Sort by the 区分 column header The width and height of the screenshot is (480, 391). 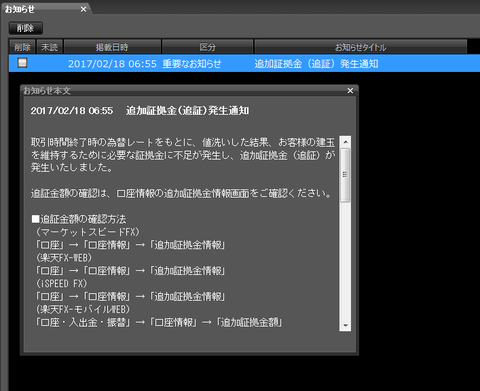point(207,47)
